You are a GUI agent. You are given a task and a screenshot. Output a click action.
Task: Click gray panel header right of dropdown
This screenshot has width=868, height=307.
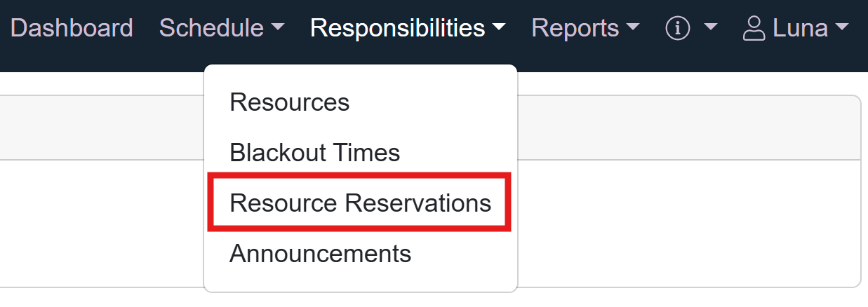coord(688,128)
